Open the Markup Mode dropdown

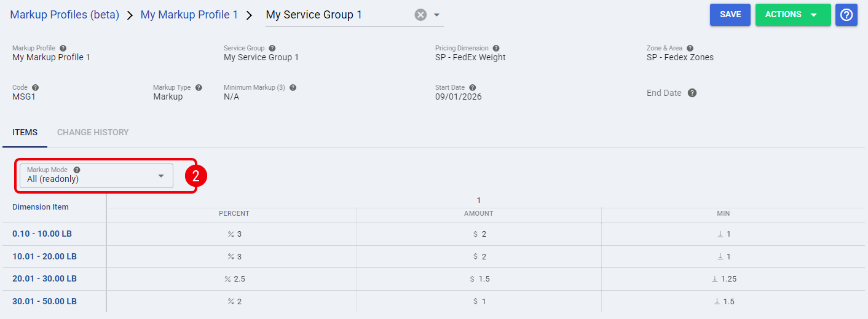(97, 176)
